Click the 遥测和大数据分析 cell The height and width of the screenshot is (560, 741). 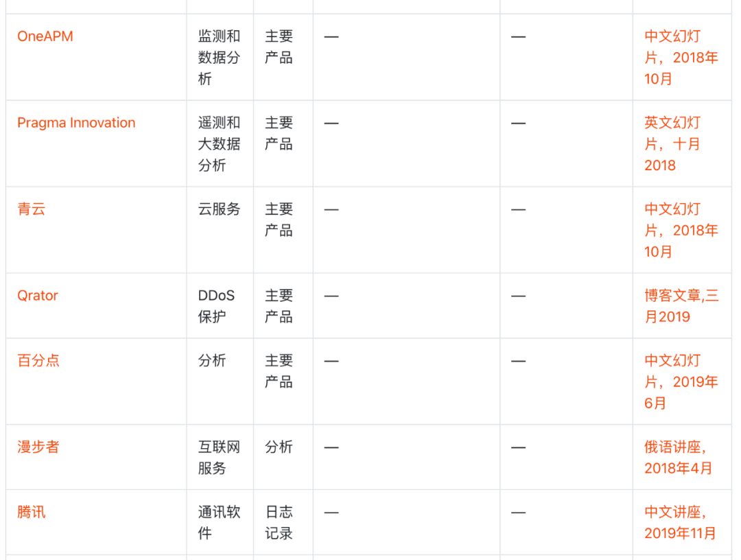tap(219, 144)
